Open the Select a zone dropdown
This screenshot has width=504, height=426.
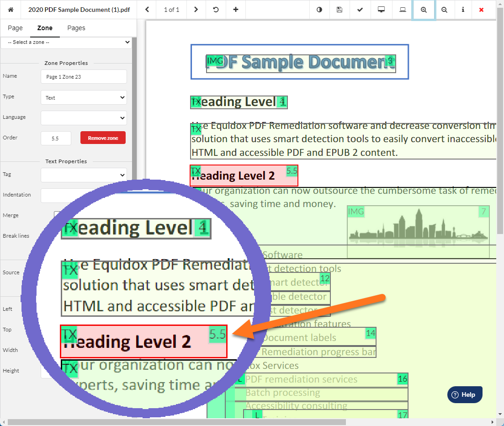(x=66, y=42)
